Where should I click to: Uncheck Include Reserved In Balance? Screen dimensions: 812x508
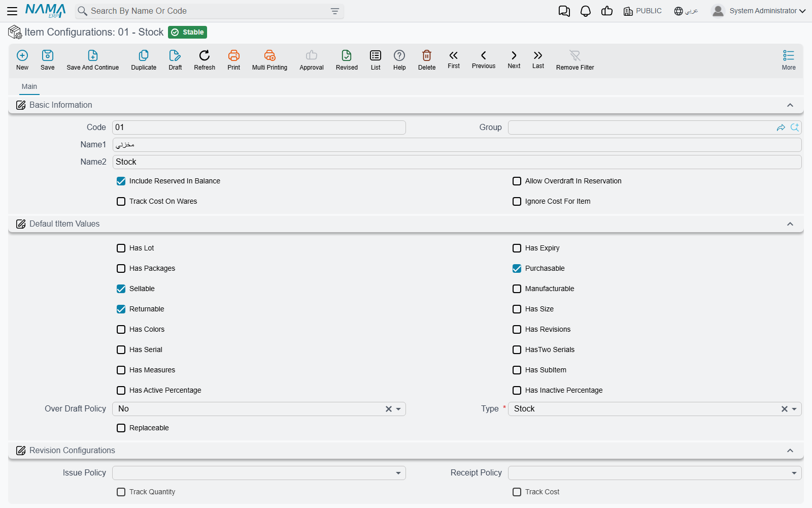point(121,181)
